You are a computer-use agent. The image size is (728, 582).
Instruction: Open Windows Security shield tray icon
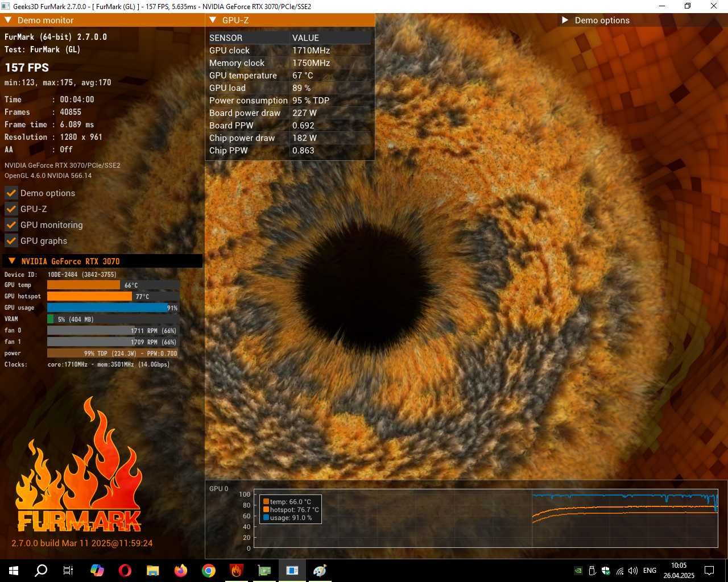click(606, 571)
